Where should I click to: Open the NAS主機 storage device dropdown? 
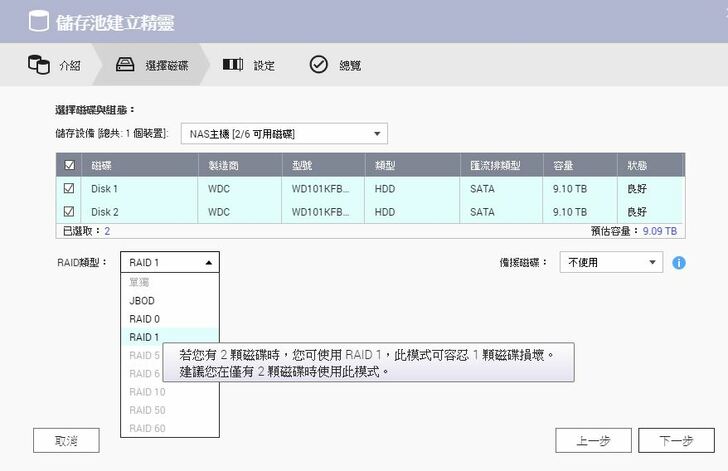click(284, 133)
